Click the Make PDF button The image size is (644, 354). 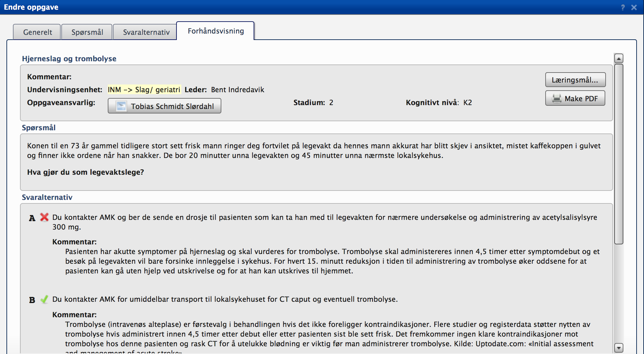[575, 98]
